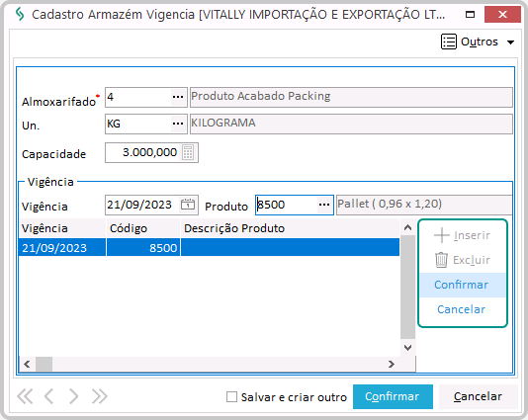
Task: Cancel the Vigência grid entry
Action: (x=462, y=309)
